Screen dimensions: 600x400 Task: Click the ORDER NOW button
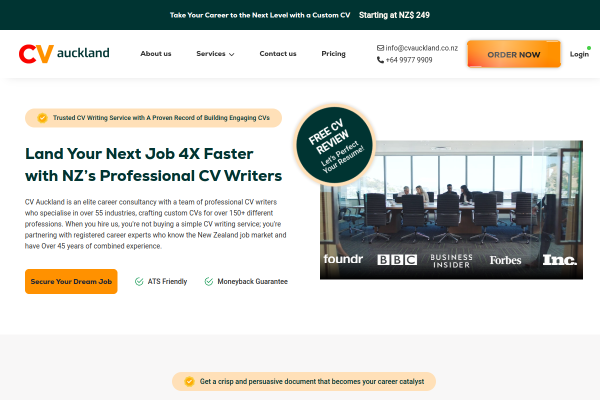point(514,54)
